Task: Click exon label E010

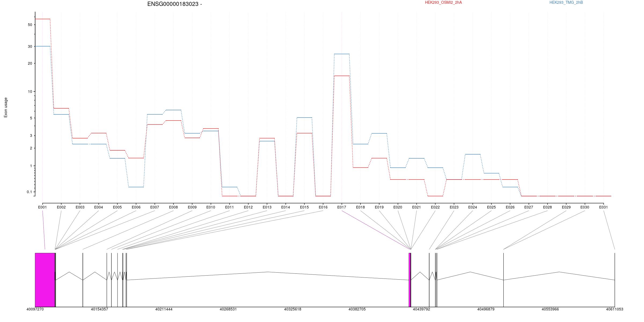Action: coord(211,207)
